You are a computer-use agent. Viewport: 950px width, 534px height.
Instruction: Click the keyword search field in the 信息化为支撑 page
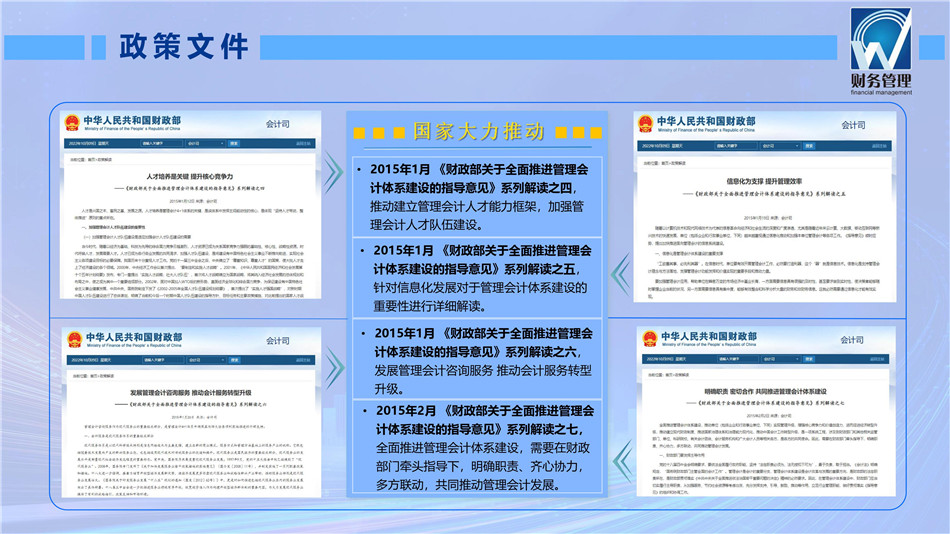point(736,146)
